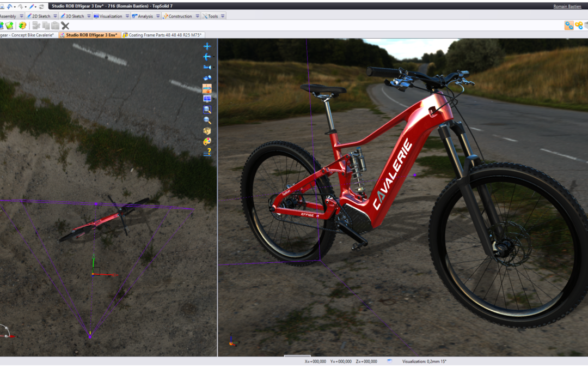
Task: Open the rotate view dropdown arrow
Action: click(x=214, y=57)
